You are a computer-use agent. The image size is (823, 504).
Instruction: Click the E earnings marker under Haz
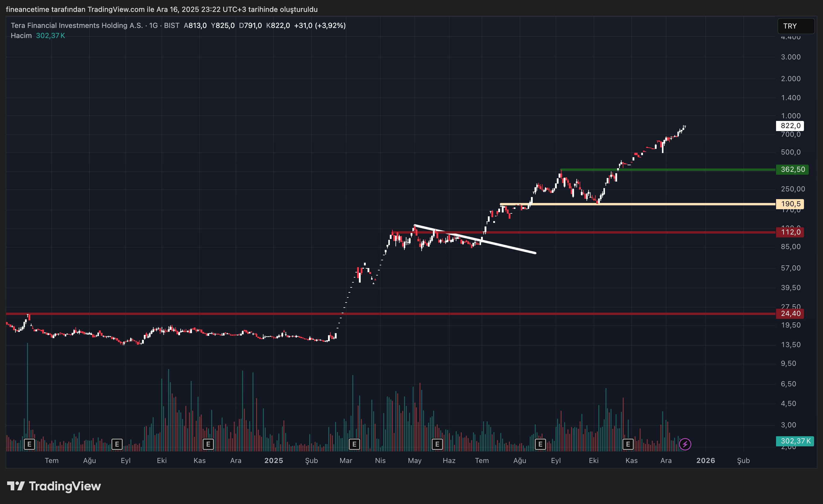click(437, 444)
